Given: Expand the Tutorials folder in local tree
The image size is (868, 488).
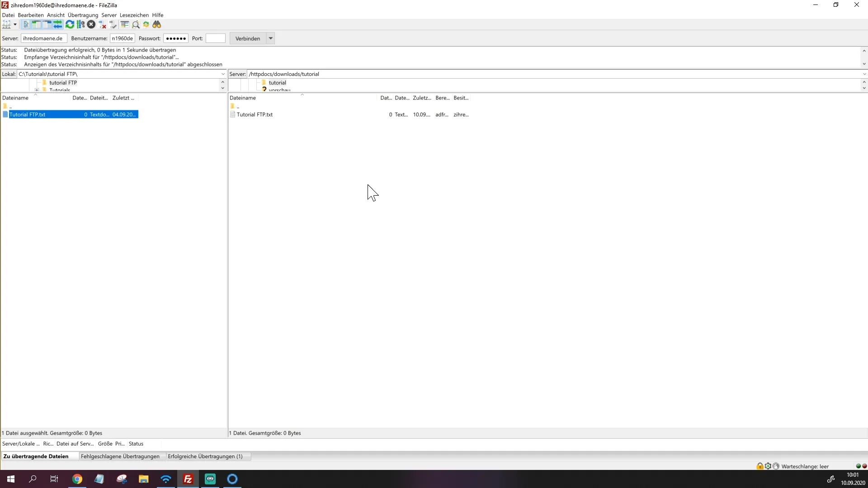Looking at the screenshot, I should (37, 90).
